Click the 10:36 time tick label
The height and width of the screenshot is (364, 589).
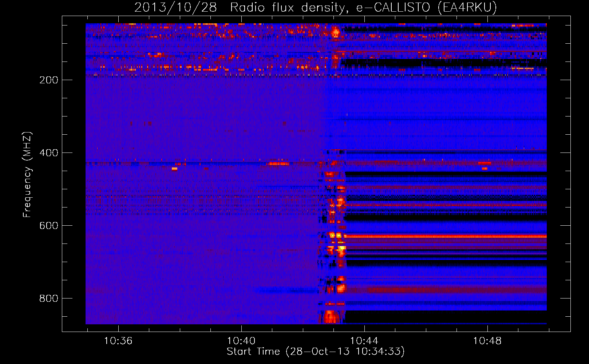coord(118,341)
